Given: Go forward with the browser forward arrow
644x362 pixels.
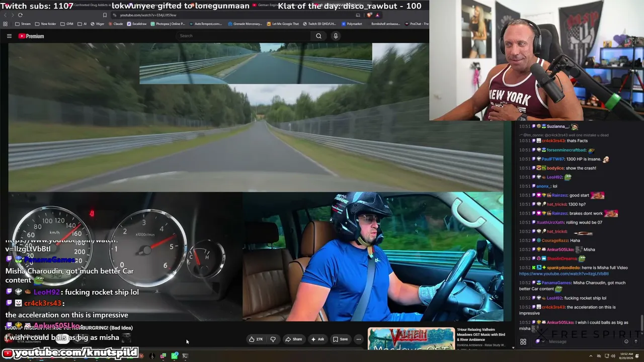Looking at the screenshot, I should 13,15.
